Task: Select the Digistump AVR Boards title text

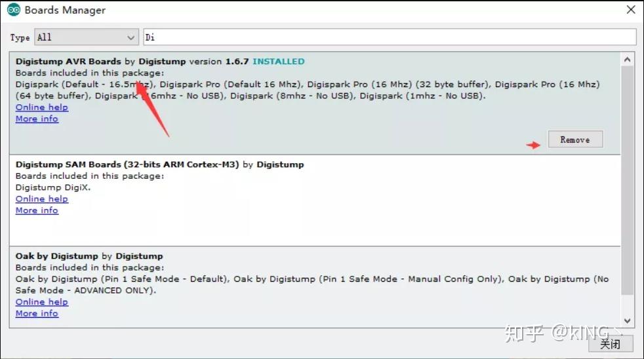Action: coord(68,61)
